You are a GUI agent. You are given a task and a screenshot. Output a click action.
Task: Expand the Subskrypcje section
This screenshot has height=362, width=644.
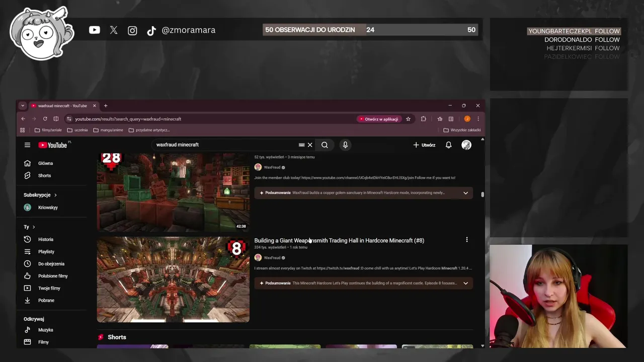[x=40, y=195]
